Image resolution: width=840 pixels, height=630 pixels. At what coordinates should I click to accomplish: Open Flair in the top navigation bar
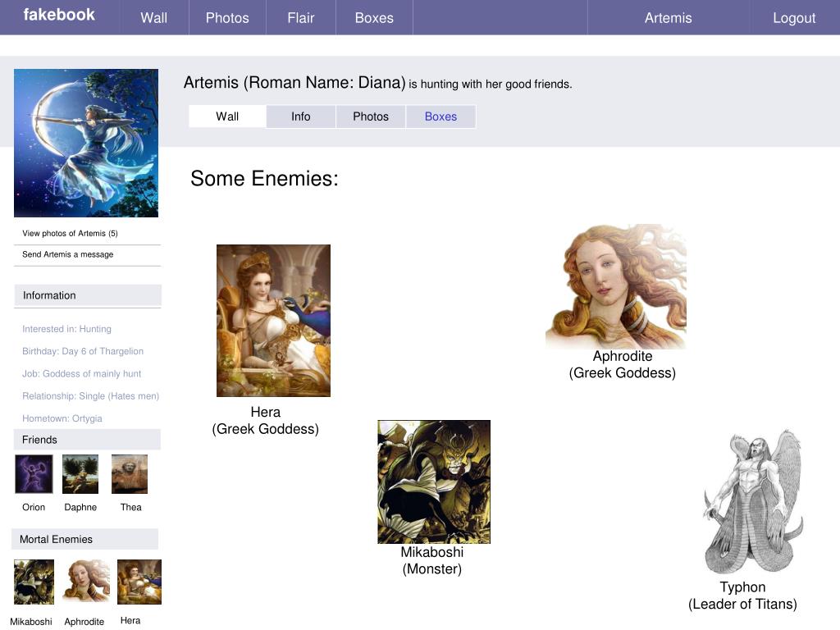tap(300, 18)
